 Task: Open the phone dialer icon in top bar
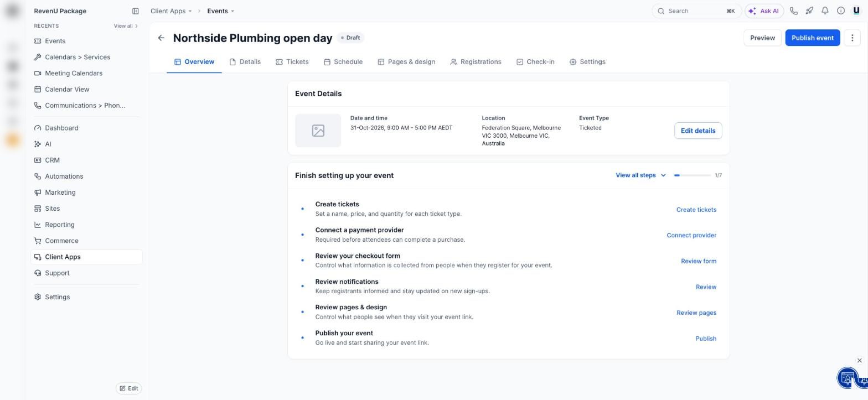(794, 11)
